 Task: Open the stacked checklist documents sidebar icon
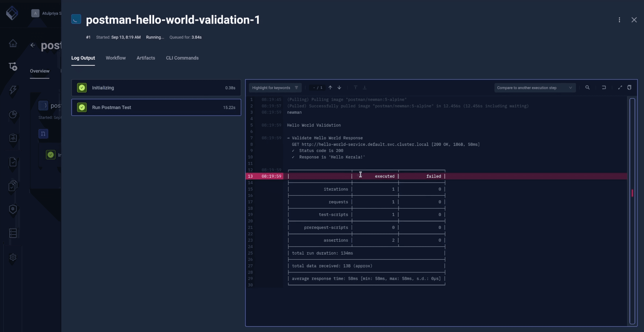point(13,186)
